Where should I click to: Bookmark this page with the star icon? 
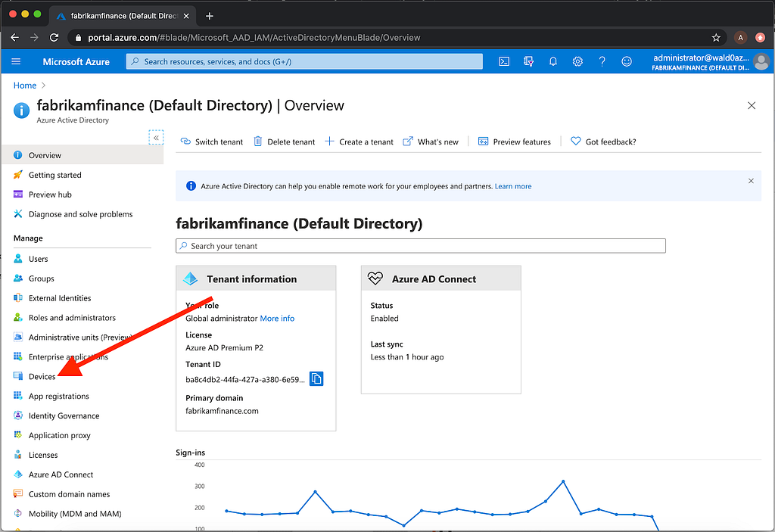716,38
